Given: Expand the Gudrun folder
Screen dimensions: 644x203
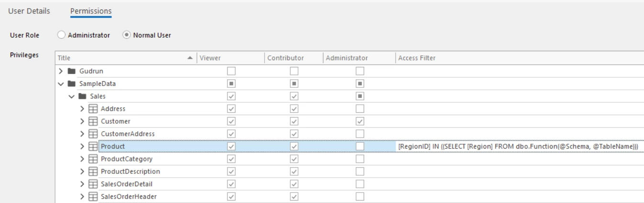Looking at the screenshot, I should (x=60, y=71).
